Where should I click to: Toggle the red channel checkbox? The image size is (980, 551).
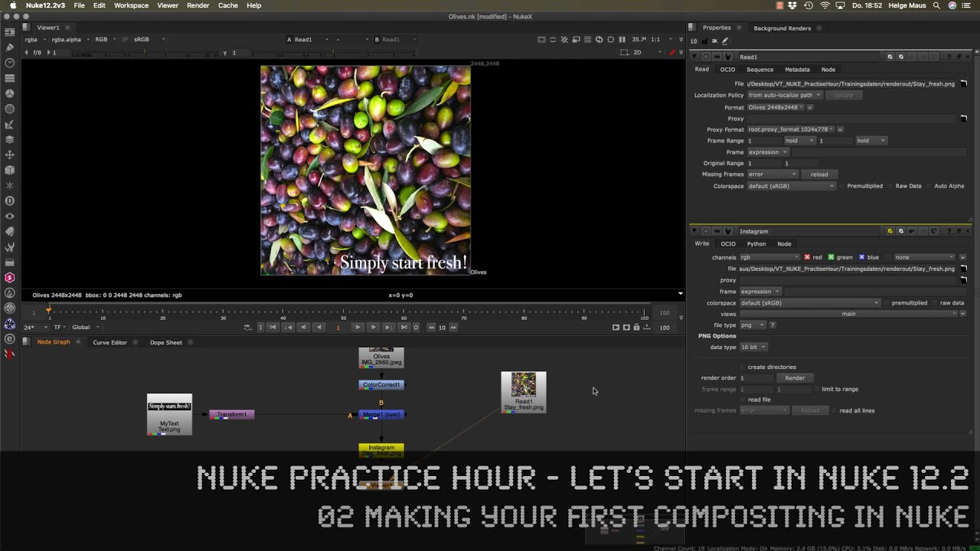tap(807, 257)
